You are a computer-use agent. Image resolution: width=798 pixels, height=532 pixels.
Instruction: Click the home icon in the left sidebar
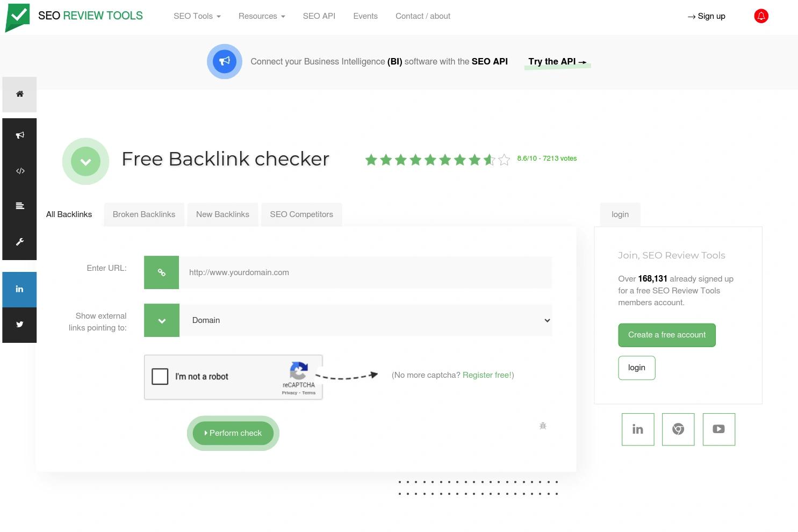click(19, 94)
